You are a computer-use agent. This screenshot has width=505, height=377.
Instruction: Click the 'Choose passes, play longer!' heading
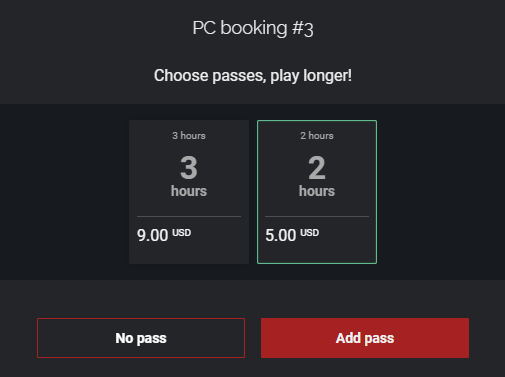coord(253,76)
